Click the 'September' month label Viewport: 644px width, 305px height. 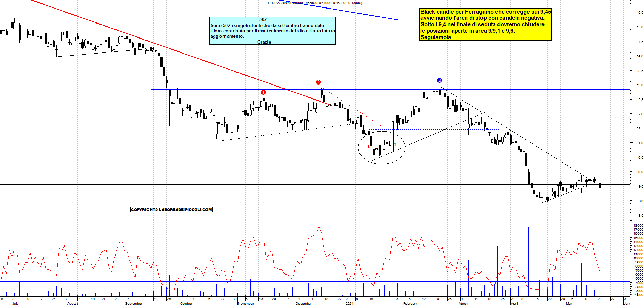134,303
